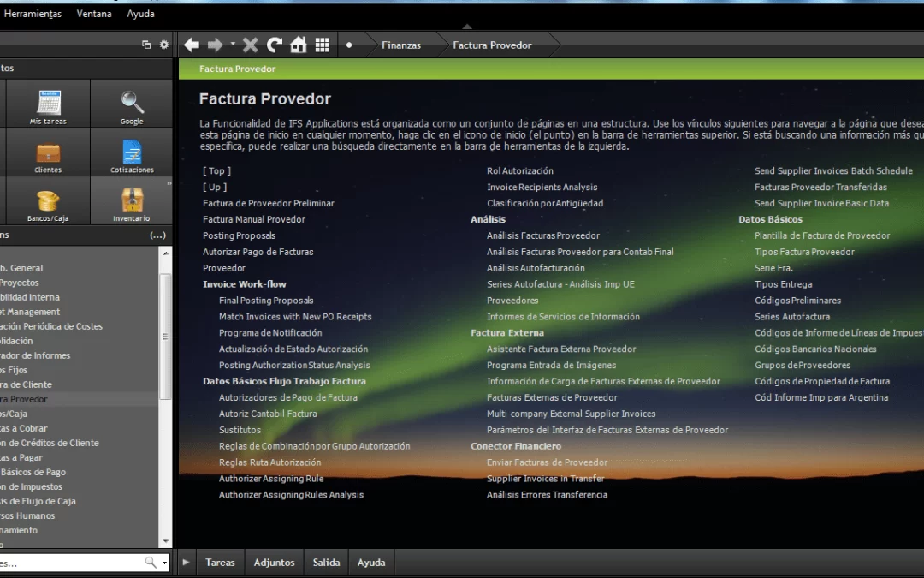The image size is (924, 578).
Task: Open the Herramientas menu
Action: 33,14
